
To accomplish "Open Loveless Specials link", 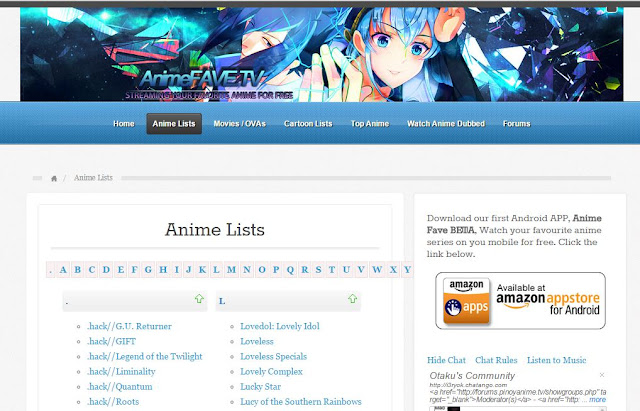I will pos(273,356).
